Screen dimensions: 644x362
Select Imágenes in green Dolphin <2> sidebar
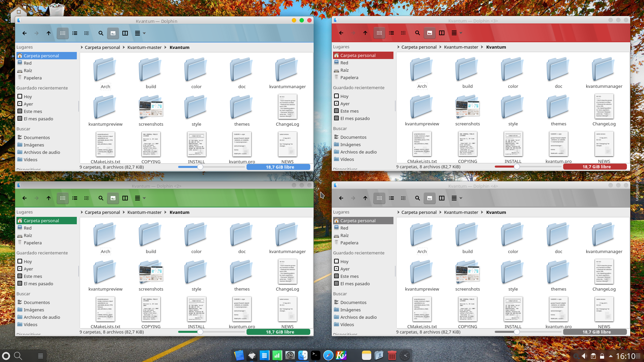point(47,310)
